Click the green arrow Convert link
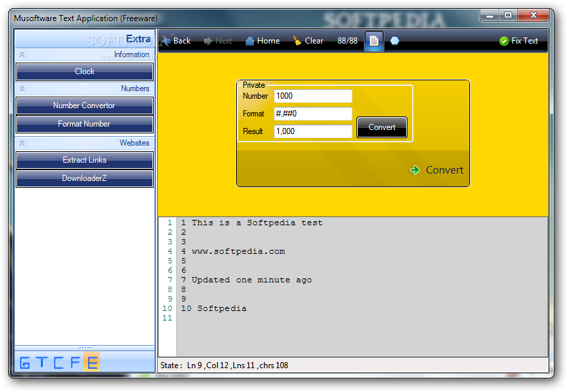Image resolution: width=568 pixels, height=392 pixels. point(437,170)
